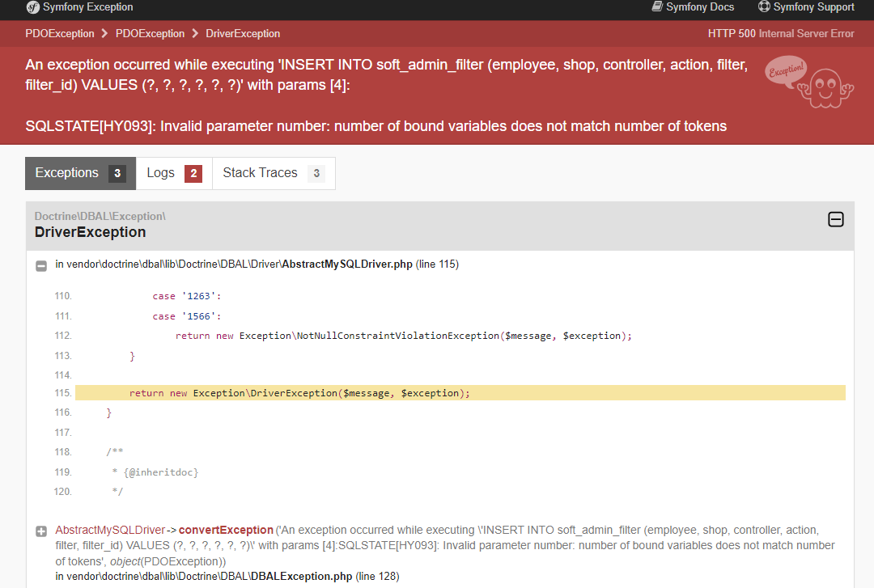Click the case '1263' code line
874x588 pixels.
click(187, 296)
